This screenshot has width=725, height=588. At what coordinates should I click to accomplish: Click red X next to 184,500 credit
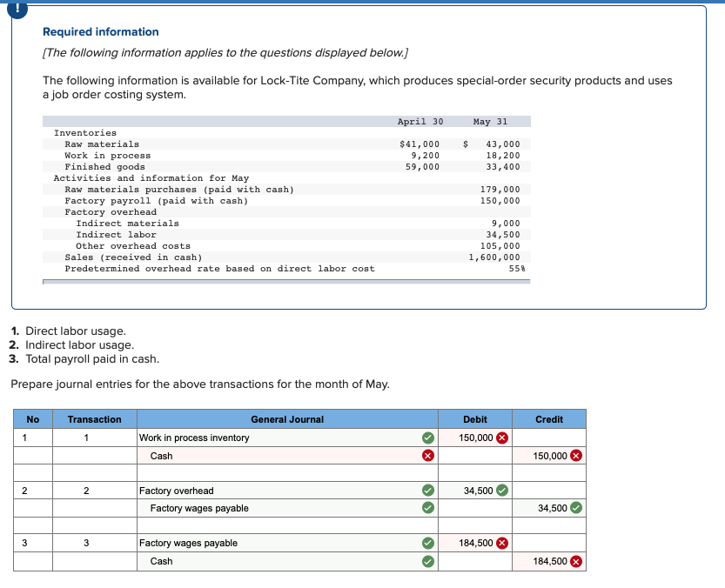pyautogui.click(x=576, y=561)
